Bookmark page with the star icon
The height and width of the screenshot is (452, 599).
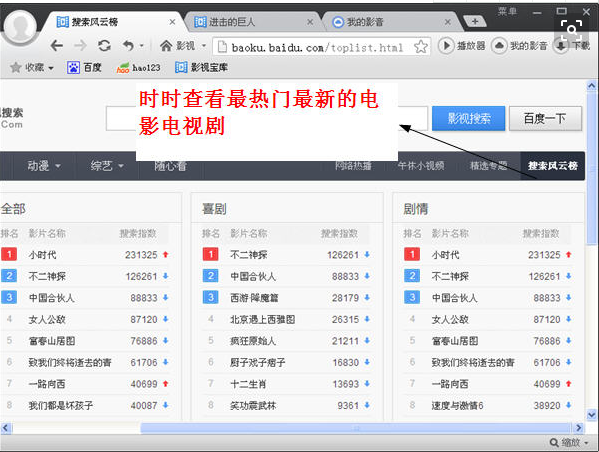pos(421,47)
